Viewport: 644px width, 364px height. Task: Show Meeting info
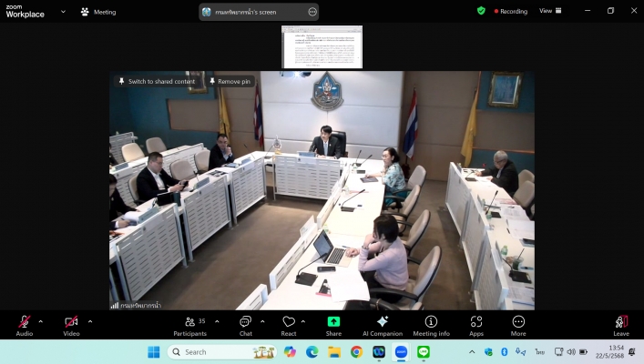point(431,327)
